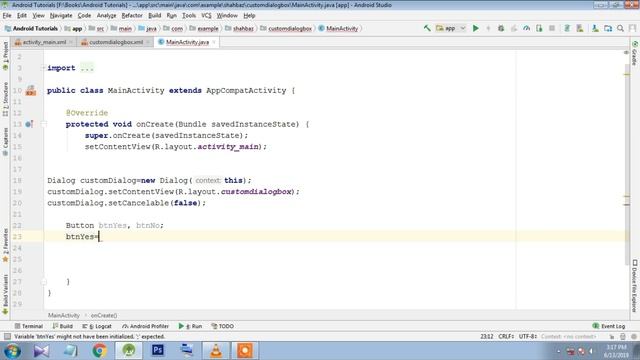This screenshot has width=640, height=360.
Task: Open the Analyze menu
Action: [106, 16]
